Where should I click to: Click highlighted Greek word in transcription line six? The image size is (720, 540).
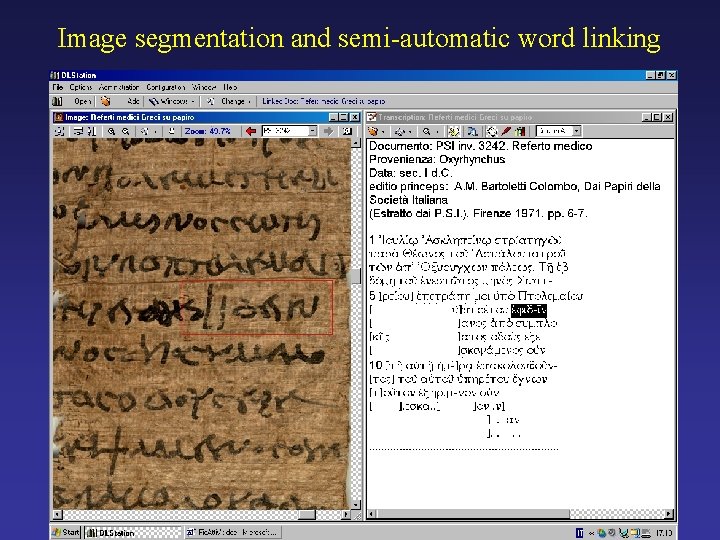(x=529, y=310)
